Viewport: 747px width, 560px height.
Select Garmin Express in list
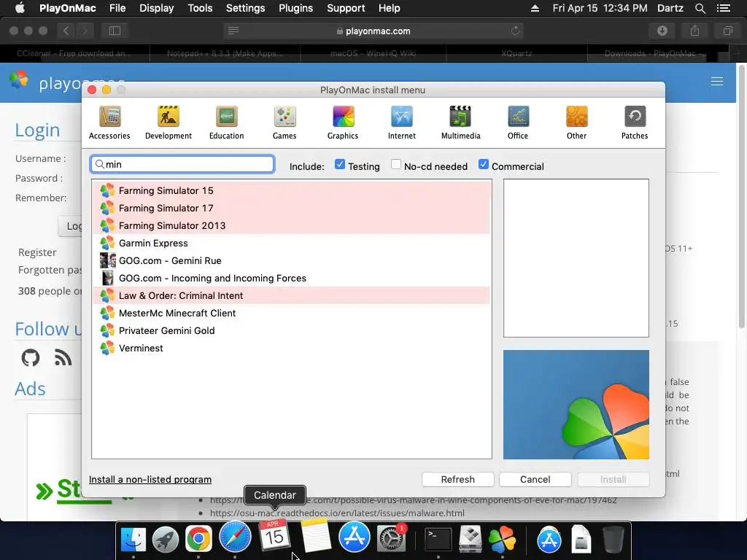[x=291, y=243]
